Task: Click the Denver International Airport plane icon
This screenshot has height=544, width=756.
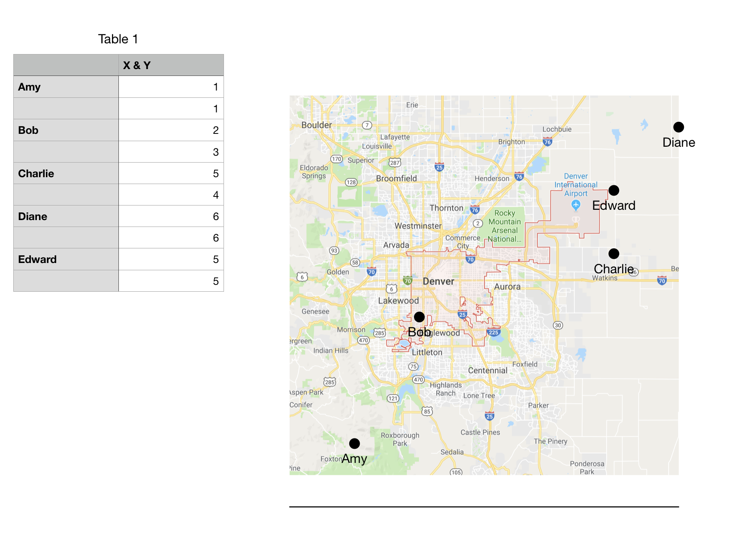Action: click(575, 205)
